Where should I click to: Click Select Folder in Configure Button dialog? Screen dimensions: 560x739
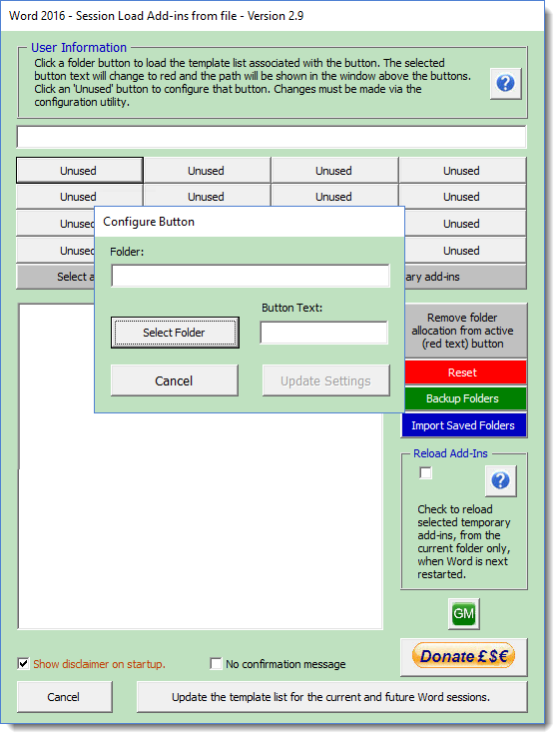pos(175,333)
